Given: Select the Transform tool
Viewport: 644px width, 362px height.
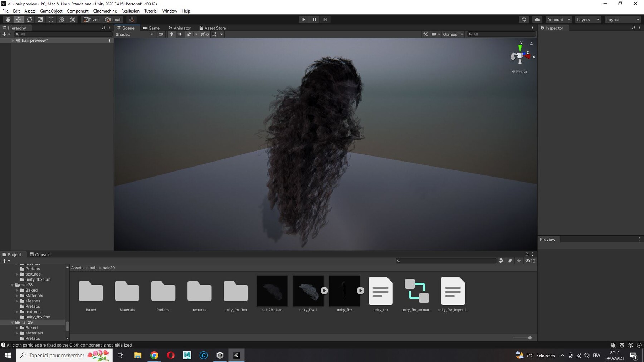Looking at the screenshot, I should point(62,20).
